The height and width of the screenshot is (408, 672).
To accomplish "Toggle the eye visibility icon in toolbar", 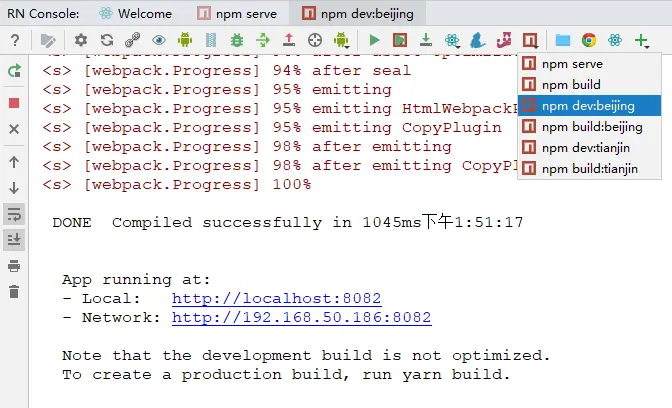I will pos(159,40).
